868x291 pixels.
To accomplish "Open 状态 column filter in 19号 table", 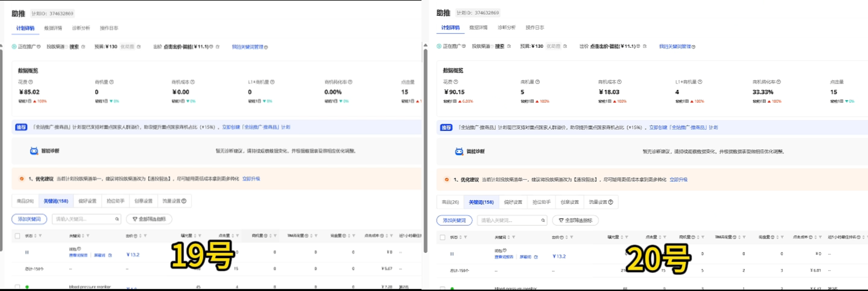I will pyautogui.click(x=40, y=236).
